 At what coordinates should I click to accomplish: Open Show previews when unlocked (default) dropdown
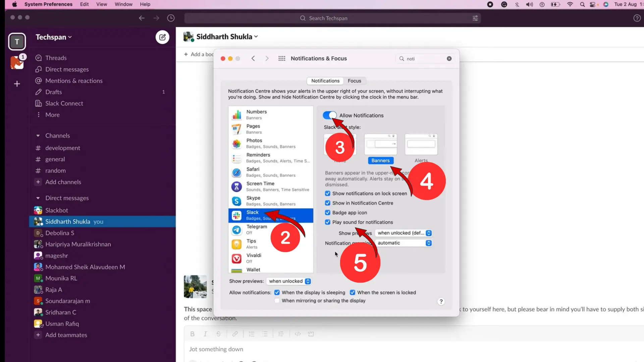tap(404, 233)
